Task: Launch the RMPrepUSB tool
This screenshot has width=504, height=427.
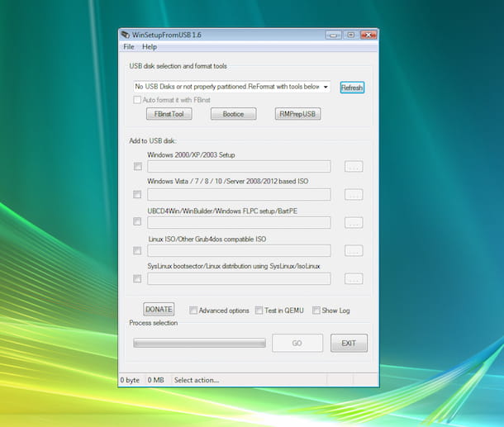Action: pos(297,114)
